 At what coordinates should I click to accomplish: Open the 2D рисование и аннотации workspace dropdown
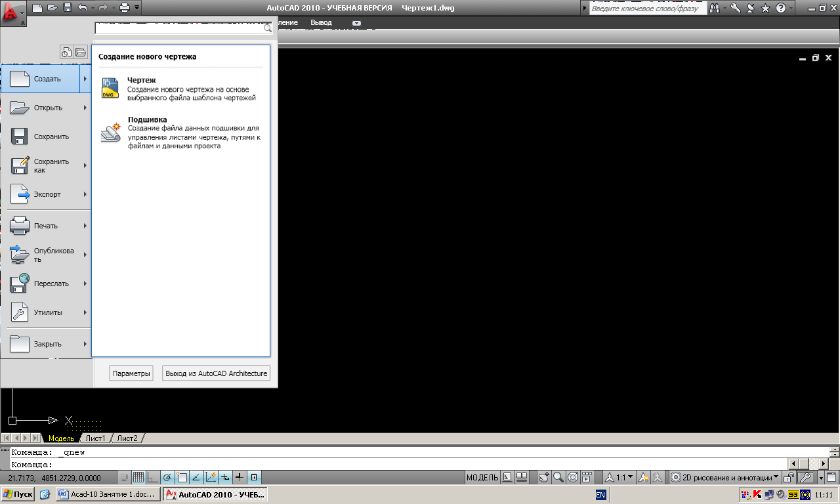(x=725, y=477)
